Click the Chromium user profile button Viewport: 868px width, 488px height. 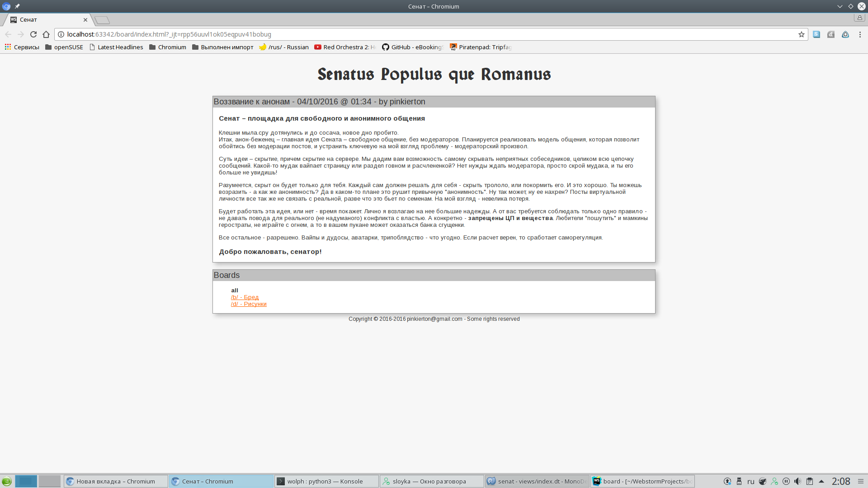pyautogui.click(x=859, y=18)
